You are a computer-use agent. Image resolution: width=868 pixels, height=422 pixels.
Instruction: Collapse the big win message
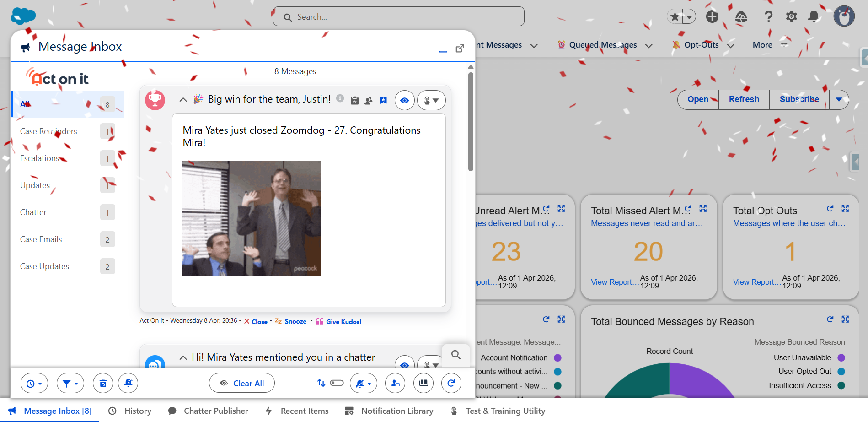[183, 99]
